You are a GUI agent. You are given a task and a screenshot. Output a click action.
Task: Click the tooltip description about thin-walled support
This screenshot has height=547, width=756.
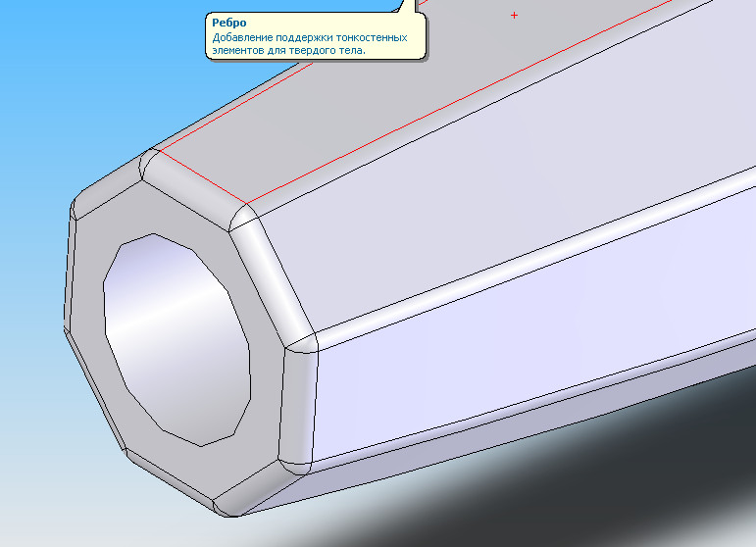pos(309,43)
